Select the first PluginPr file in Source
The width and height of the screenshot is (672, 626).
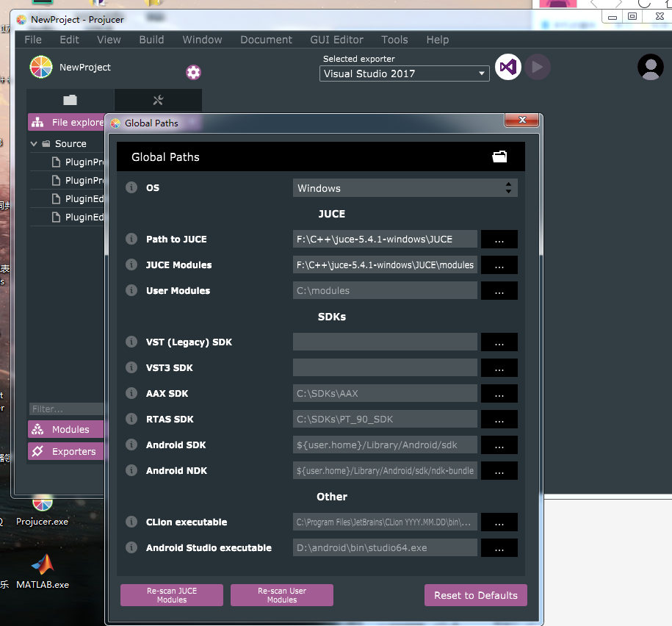[77, 162]
